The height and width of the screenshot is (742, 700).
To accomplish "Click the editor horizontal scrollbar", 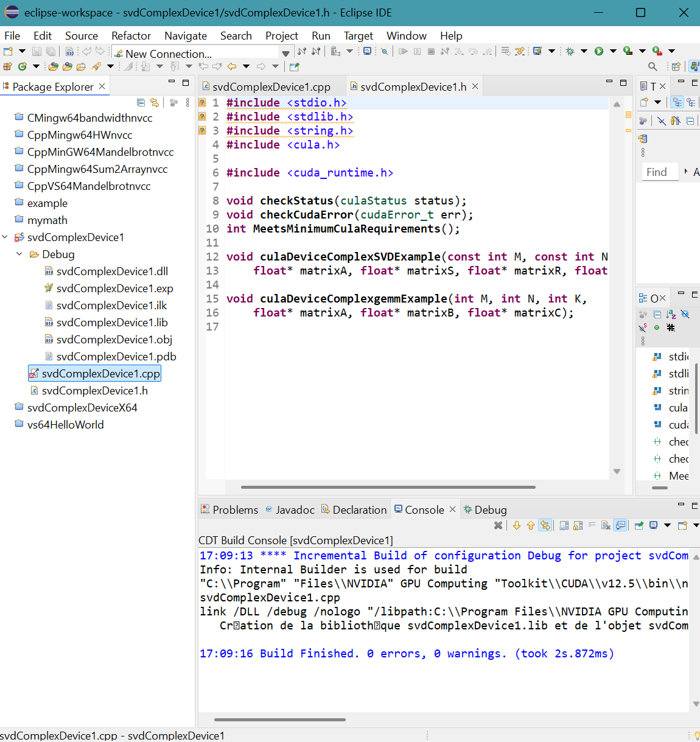I will point(388,487).
